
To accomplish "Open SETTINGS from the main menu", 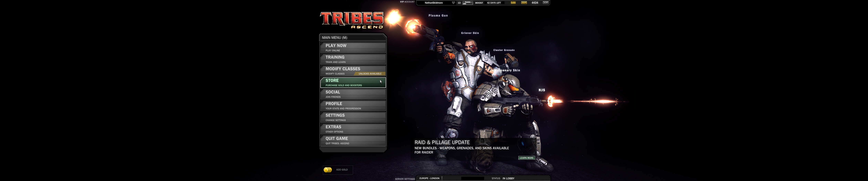I will tap(353, 117).
